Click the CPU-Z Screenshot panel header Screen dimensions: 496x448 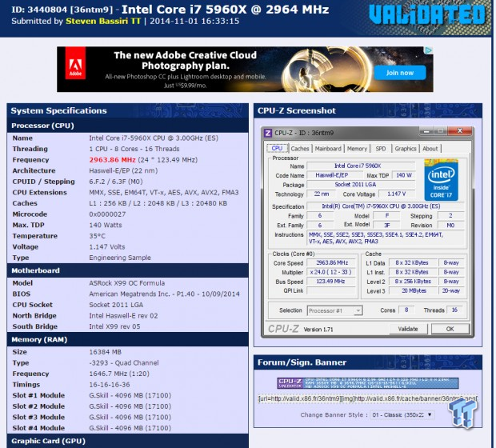coord(368,110)
